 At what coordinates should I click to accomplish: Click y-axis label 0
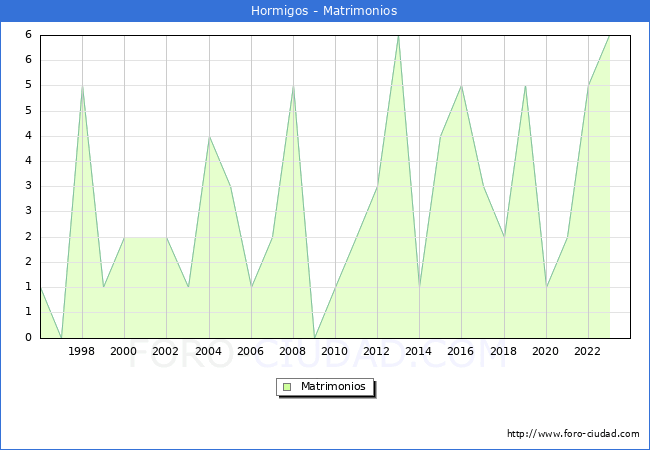28,337
